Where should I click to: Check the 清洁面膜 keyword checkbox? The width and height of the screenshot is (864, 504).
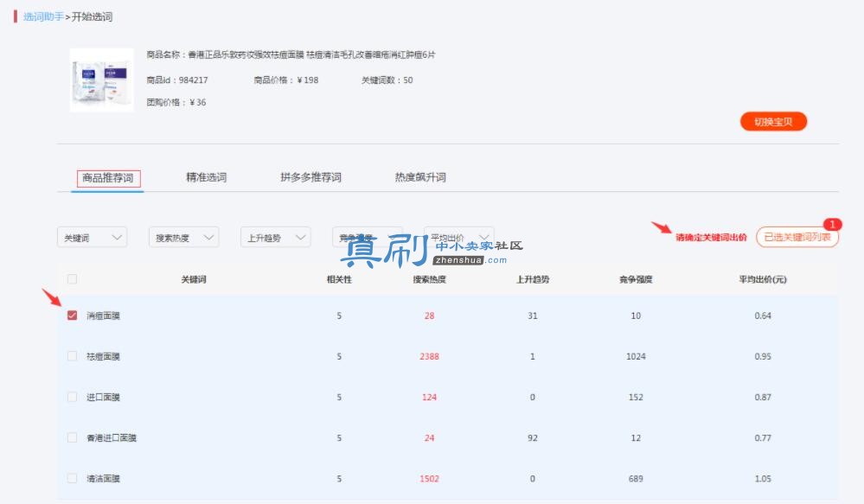click(x=72, y=478)
